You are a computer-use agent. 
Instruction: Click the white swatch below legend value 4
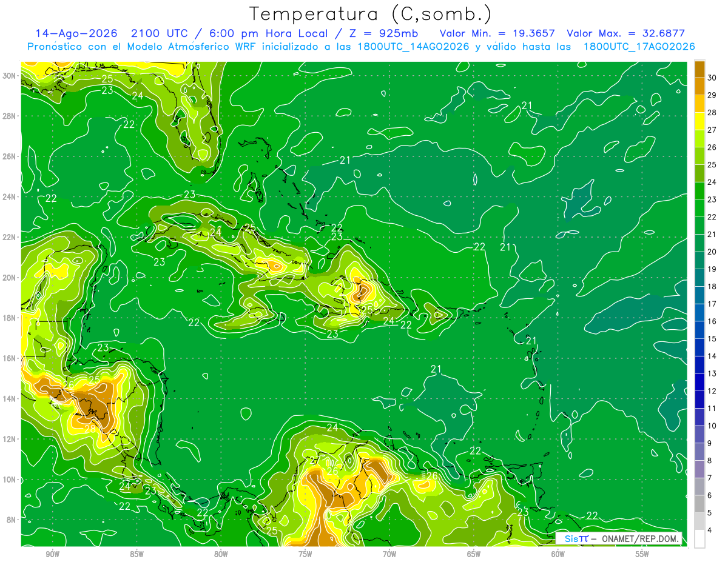[x=699, y=539]
